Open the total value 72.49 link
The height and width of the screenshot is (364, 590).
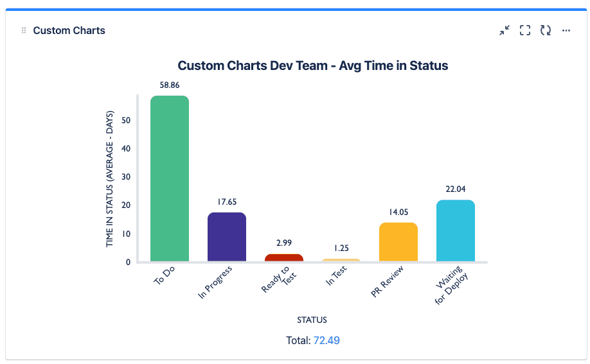point(326,340)
